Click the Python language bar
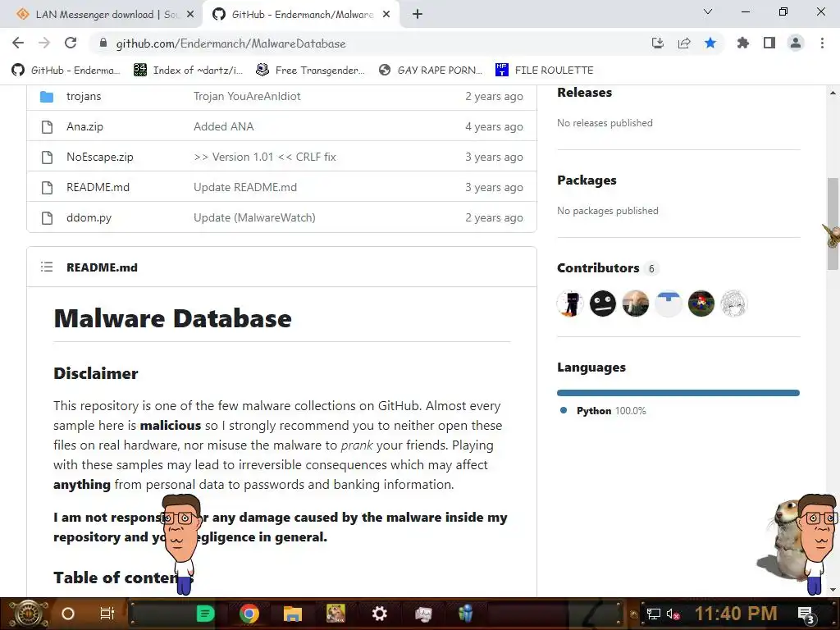 678,393
